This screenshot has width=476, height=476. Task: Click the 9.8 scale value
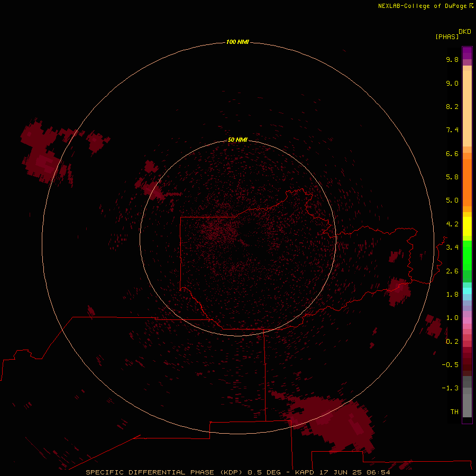click(452, 59)
